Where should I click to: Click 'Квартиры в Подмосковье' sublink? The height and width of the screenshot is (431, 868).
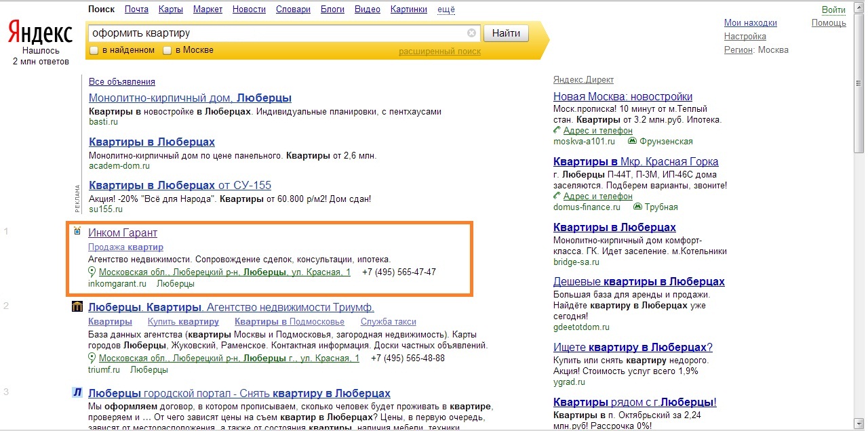click(x=290, y=322)
